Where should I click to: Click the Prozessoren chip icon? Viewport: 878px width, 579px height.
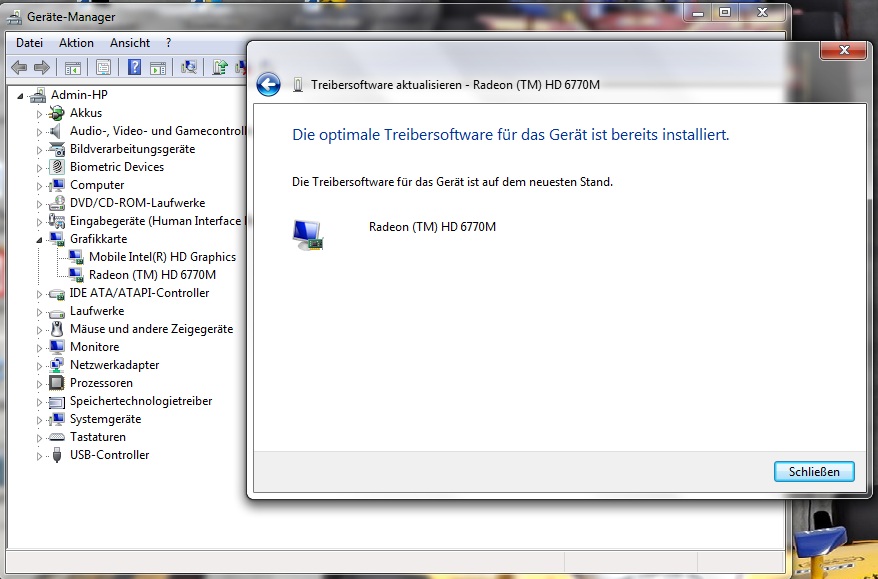tap(57, 383)
